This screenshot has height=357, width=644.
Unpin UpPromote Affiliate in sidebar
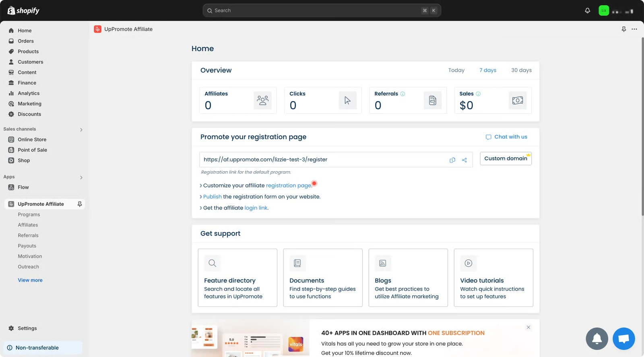[x=80, y=204]
